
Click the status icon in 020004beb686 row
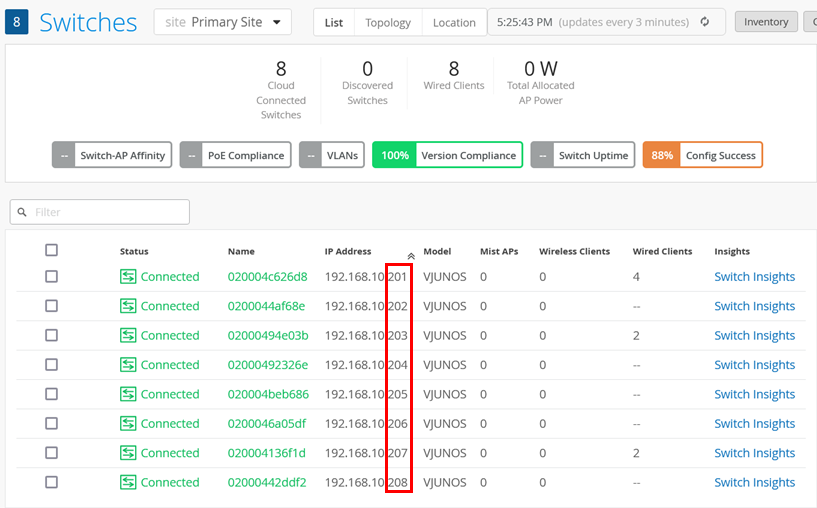[x=128, y=394]
